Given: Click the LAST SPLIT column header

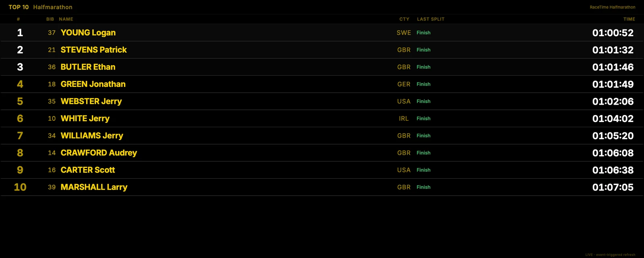Looking at the screenshot, I should (431, 19).
